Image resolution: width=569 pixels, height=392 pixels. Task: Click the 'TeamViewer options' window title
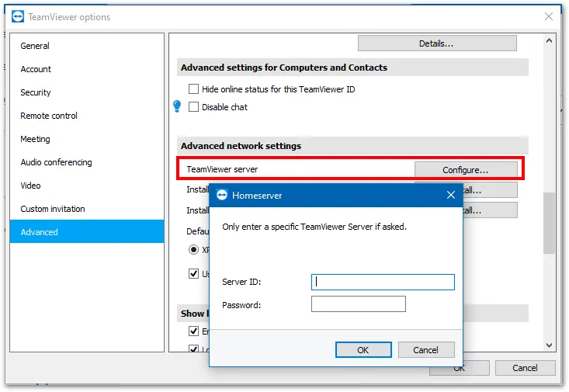pos(69,17)
